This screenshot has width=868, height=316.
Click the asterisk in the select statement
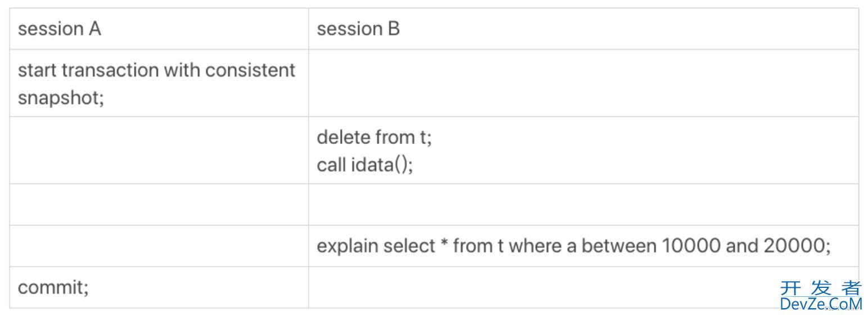point(444,244)
